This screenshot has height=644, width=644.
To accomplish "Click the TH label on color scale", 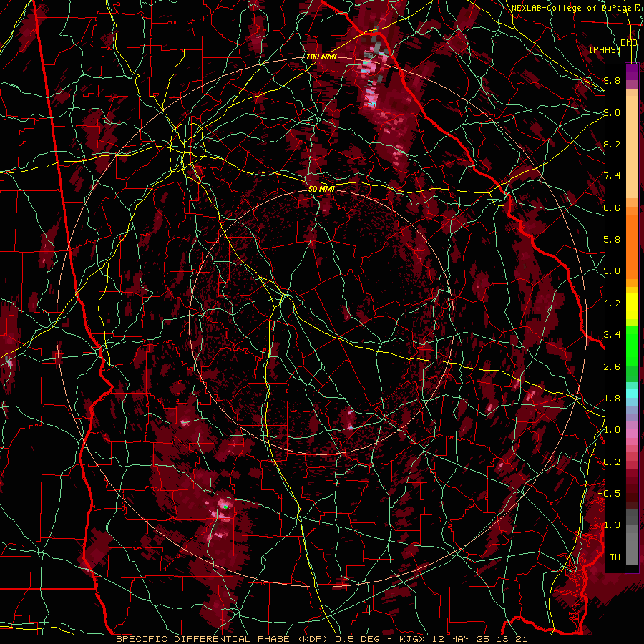I will 615,557.
